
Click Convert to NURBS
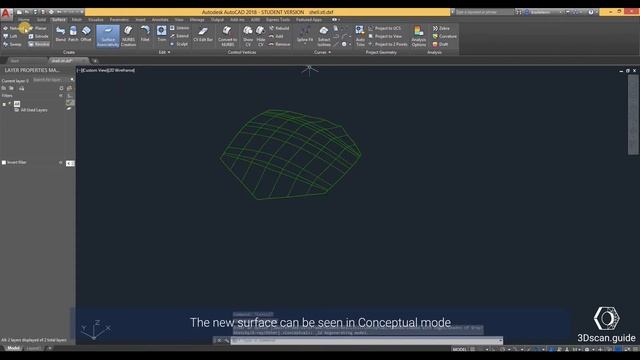[228, 36]
